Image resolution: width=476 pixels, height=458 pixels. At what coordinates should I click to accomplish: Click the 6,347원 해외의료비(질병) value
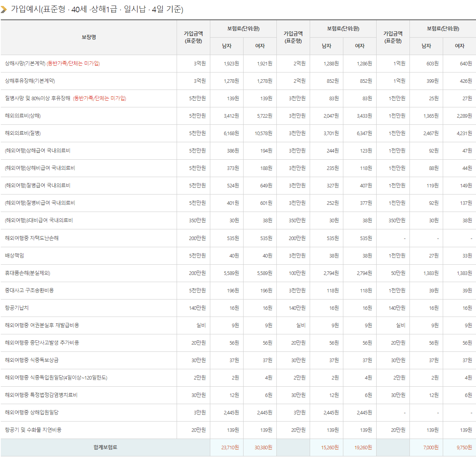364,133
